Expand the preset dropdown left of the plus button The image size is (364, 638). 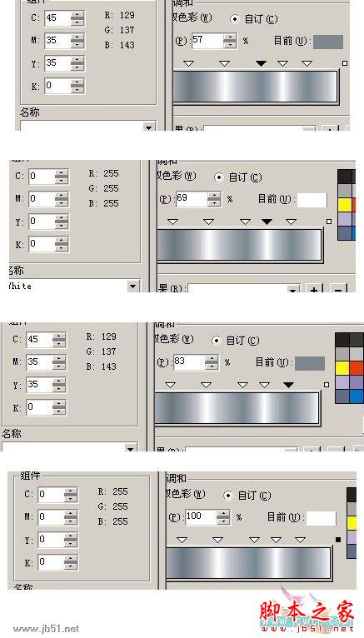(292, 289)
